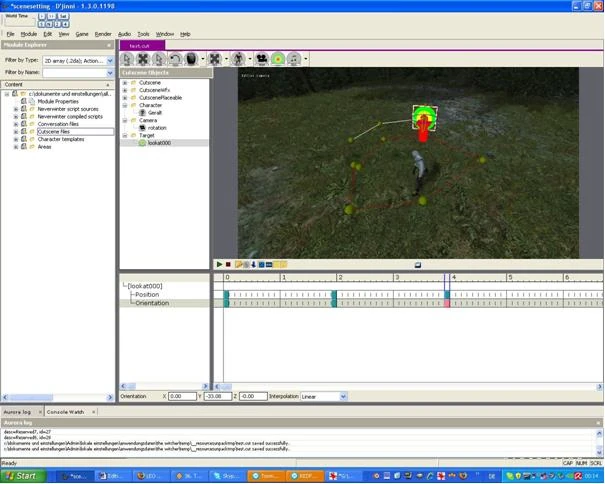Click the dark helmet head toolbar icon
This screenshot has height=484, width=605.
pyautogui.click(x=191, y=59)
